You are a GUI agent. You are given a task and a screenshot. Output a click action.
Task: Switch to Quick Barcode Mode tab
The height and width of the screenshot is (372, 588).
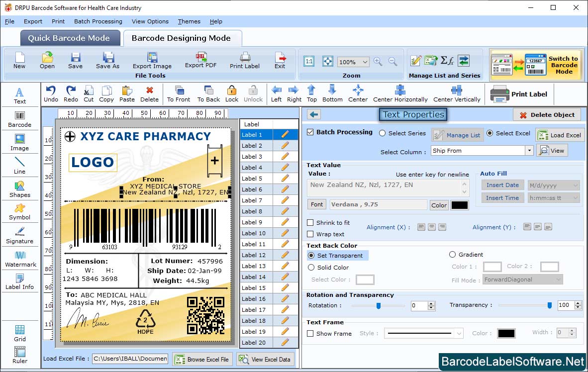point(70,38)
